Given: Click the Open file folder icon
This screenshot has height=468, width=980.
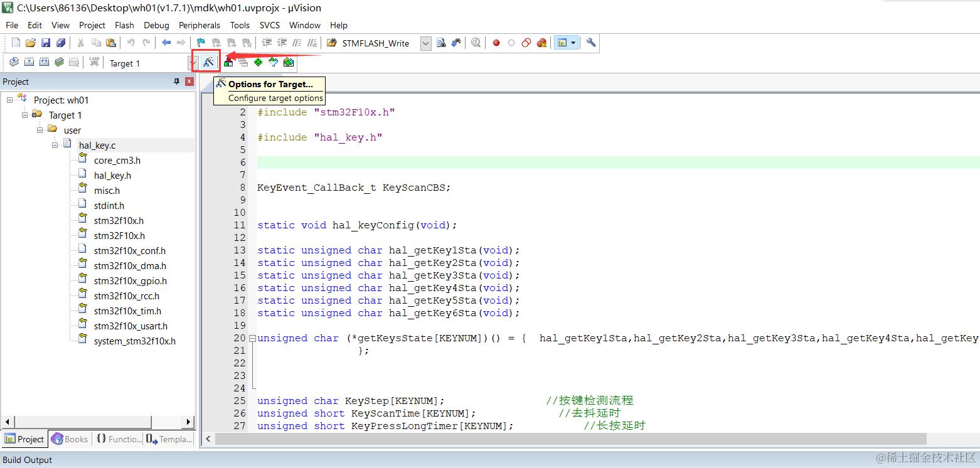Looking at the screenshot, I should click(31, 43).
